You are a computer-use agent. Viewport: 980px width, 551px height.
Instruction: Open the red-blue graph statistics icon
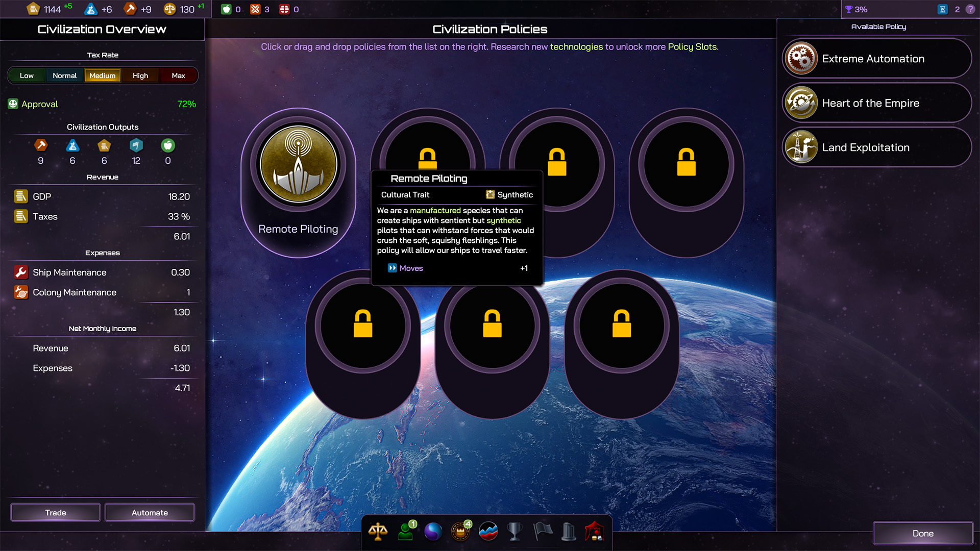click(x=488, y=532)
